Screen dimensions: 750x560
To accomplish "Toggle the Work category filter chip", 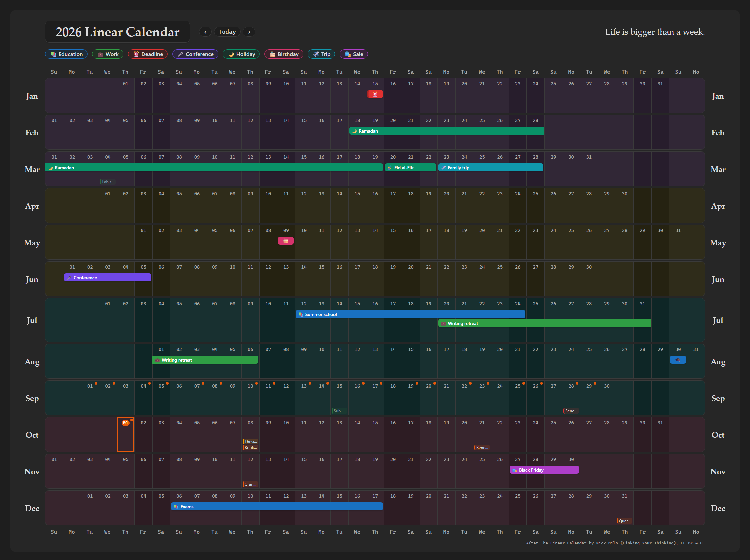I will coord(108,54).
